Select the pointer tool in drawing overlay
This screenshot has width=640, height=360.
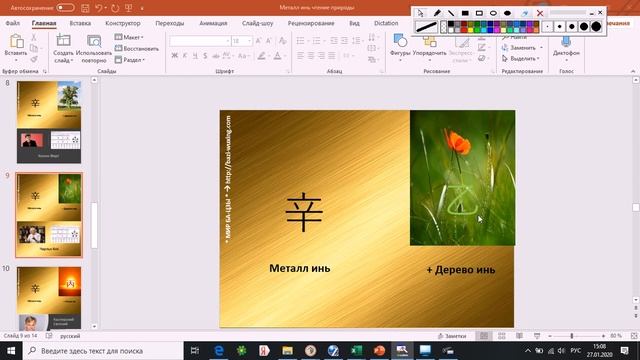pos(420,13)
